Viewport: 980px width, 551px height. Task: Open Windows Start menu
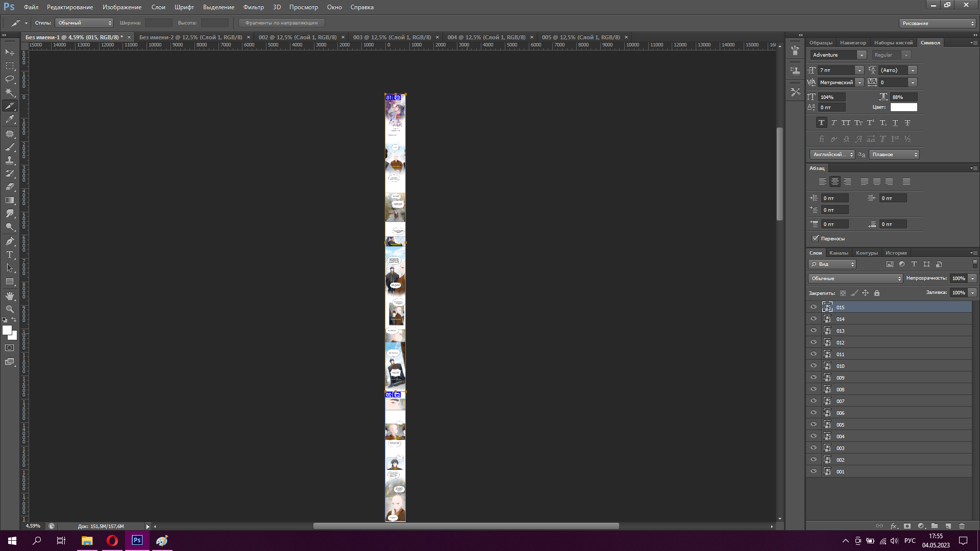point(12,540)
